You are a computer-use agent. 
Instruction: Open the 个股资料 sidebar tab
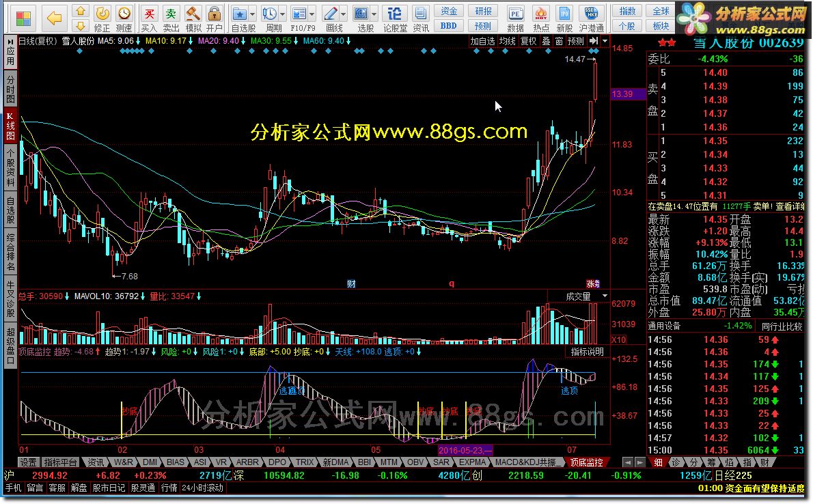[x=10, y=167]
